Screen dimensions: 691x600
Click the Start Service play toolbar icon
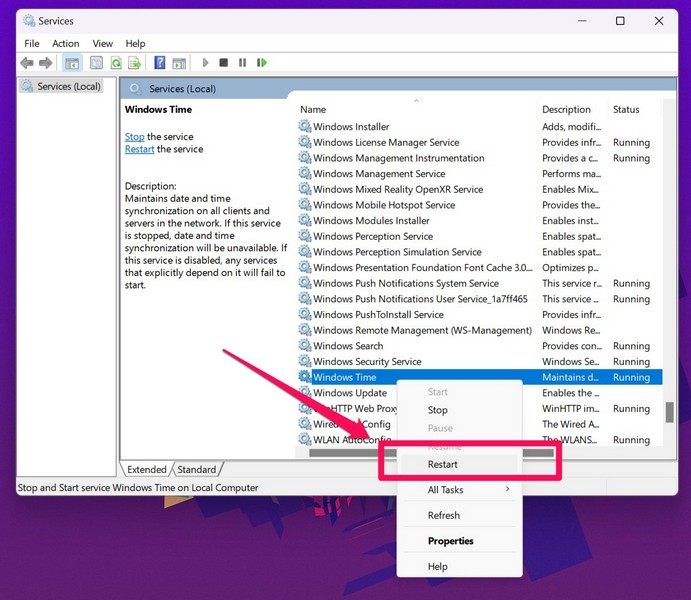pos(206,63)
